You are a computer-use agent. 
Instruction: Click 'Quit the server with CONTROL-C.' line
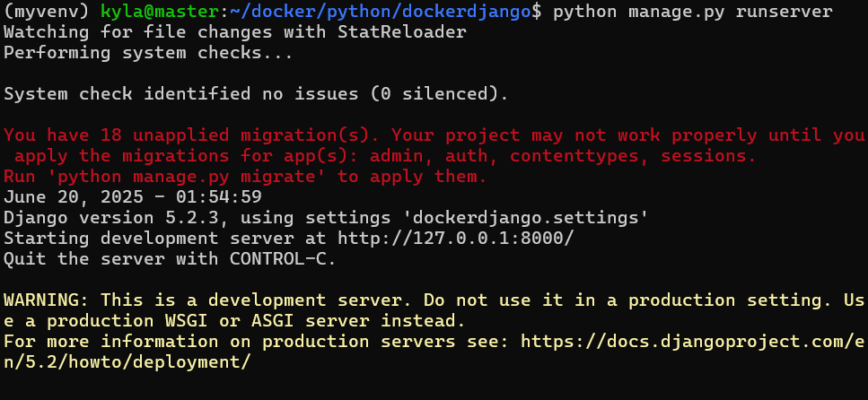point(170,259)
